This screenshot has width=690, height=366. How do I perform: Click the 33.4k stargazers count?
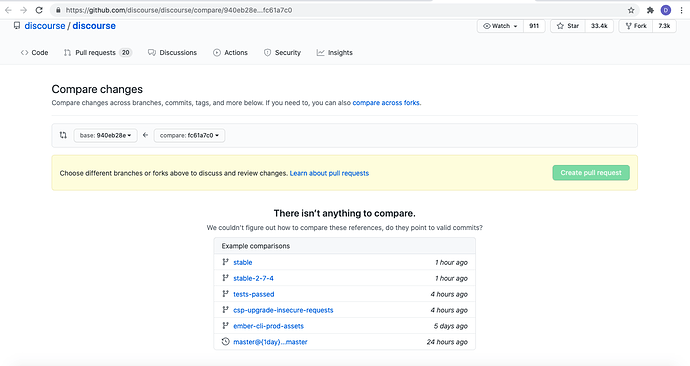[x=599, y=26]
